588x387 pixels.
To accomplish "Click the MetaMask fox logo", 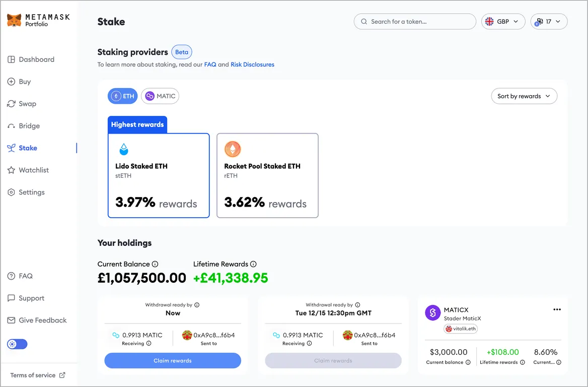I will [x=14, y=20].
